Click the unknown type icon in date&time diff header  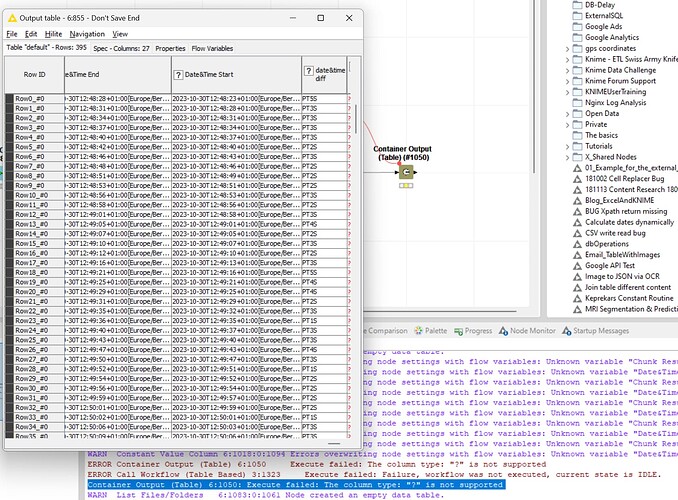[308, 71]
